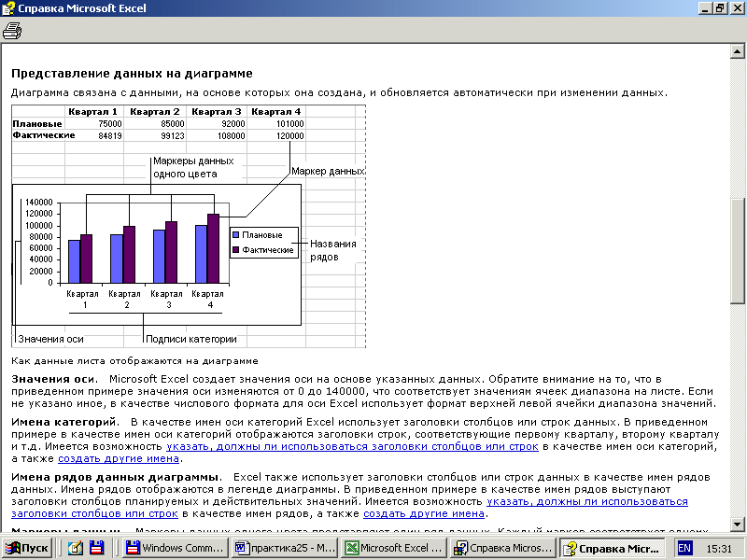Follow link 'заголовки столбцов или строк' near rows paragraph
The image size is (747, 560).
(x=95, y=514)
